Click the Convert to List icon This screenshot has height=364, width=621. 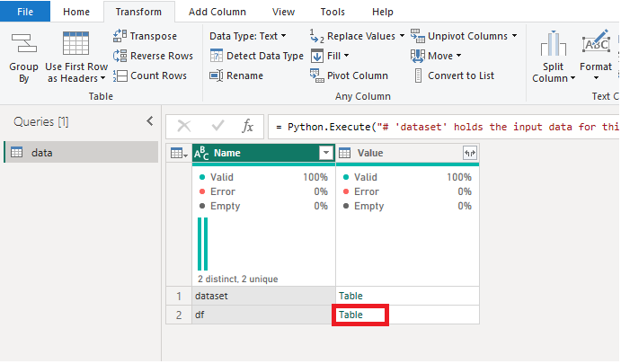pos(418,75)
